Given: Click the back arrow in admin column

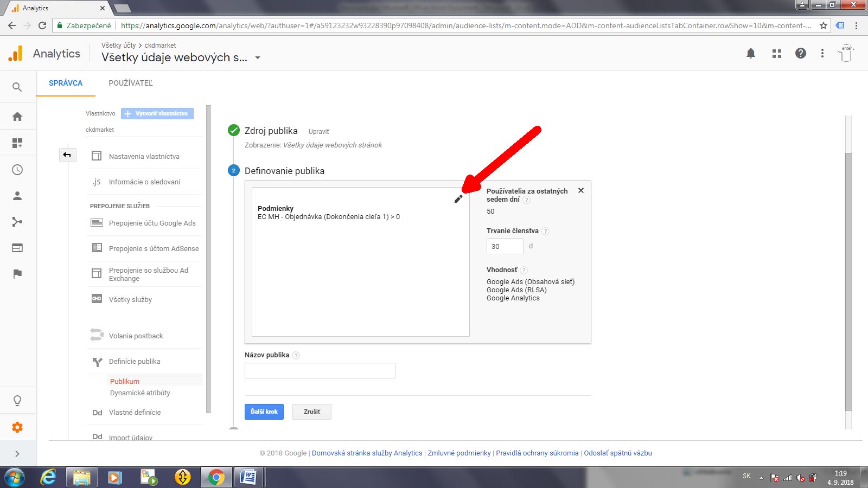Looking at the screenshot, I should 67,155.
